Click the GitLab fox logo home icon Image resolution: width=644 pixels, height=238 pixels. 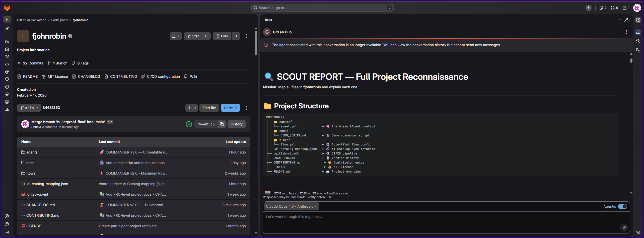pyautogui.click(x=7, y=8)
